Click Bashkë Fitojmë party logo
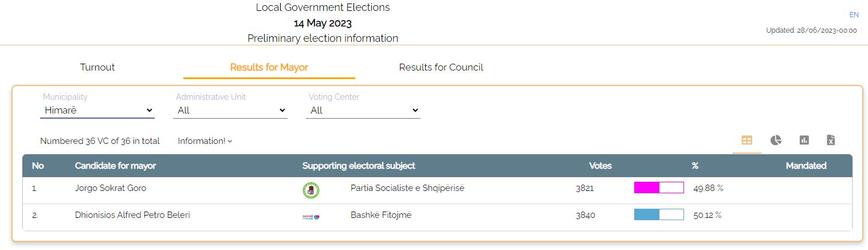The height and width of the screenshot is (250, 868). pyautogui.click(x=311, y=217)
